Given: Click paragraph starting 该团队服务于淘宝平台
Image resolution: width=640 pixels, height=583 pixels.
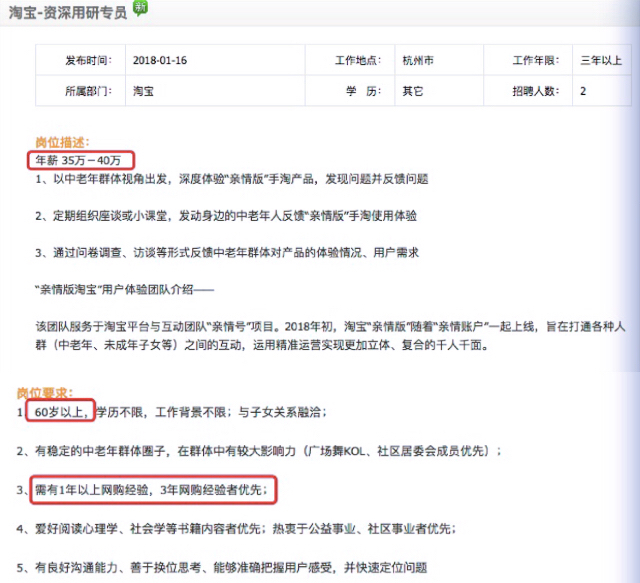Looking at the screenshot, I should tap(330, 336).
